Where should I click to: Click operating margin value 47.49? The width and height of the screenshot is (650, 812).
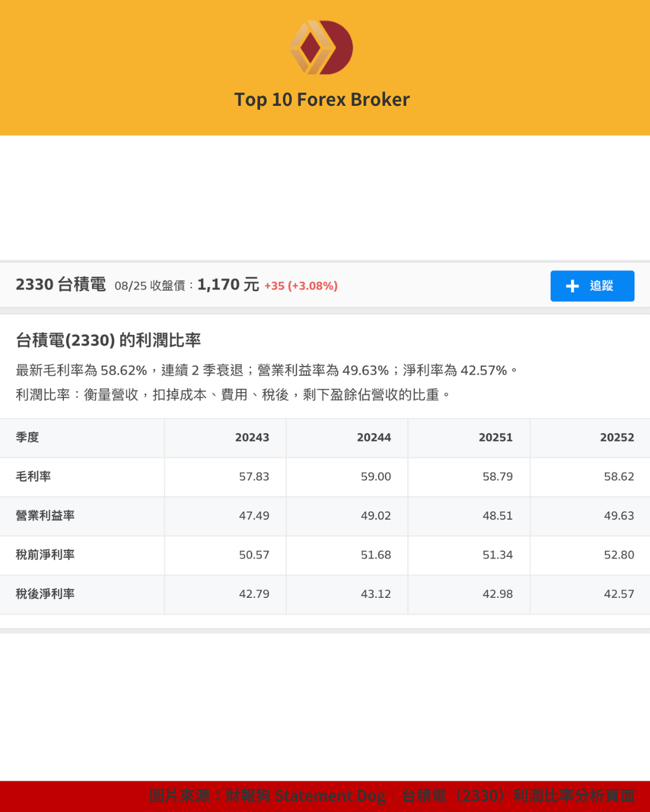tap(254, 516)
